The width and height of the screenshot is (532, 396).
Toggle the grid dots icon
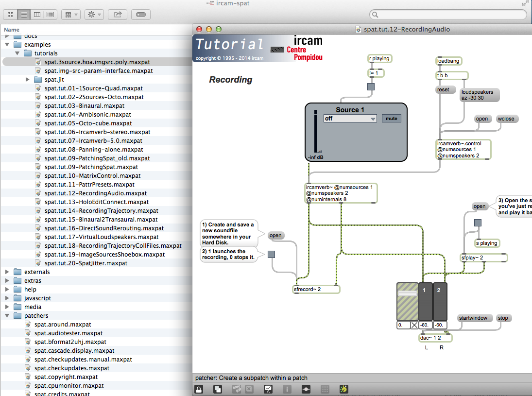(x=325, y=389)
